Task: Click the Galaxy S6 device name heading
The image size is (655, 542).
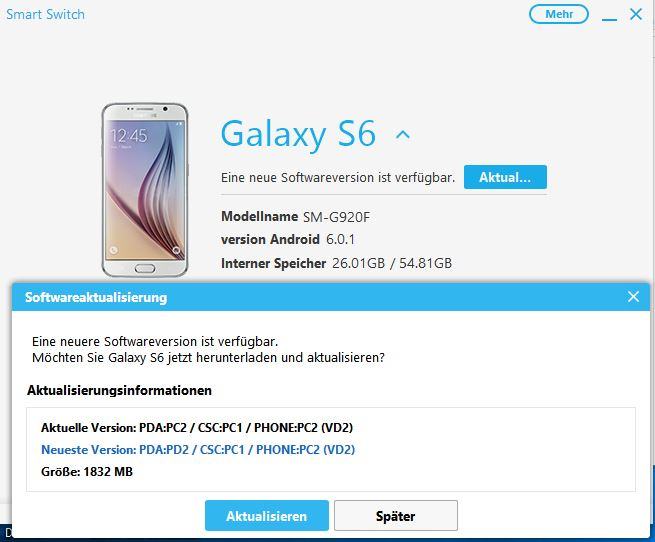Action: [298, 134]
